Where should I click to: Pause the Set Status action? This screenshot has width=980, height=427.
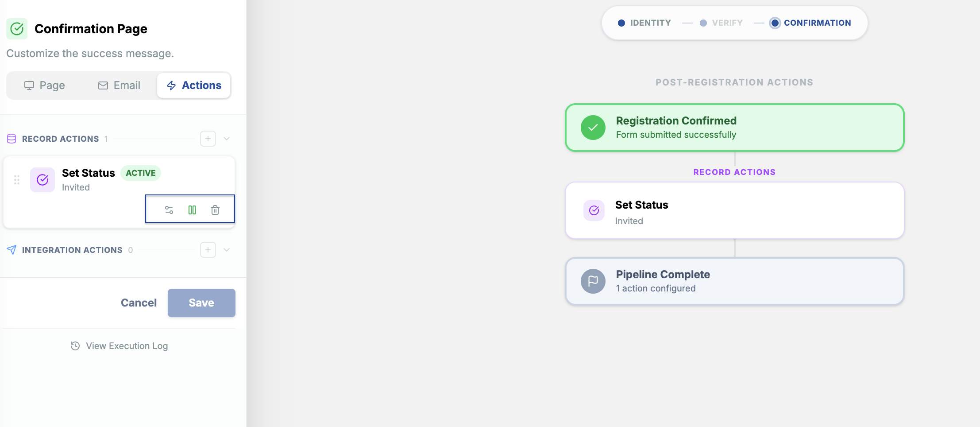[192, 210]
